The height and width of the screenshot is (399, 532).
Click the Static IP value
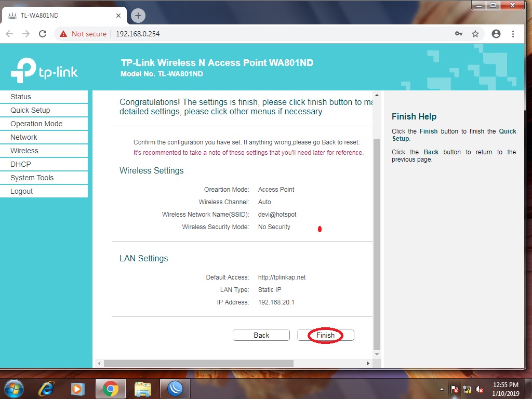(270, 290)
